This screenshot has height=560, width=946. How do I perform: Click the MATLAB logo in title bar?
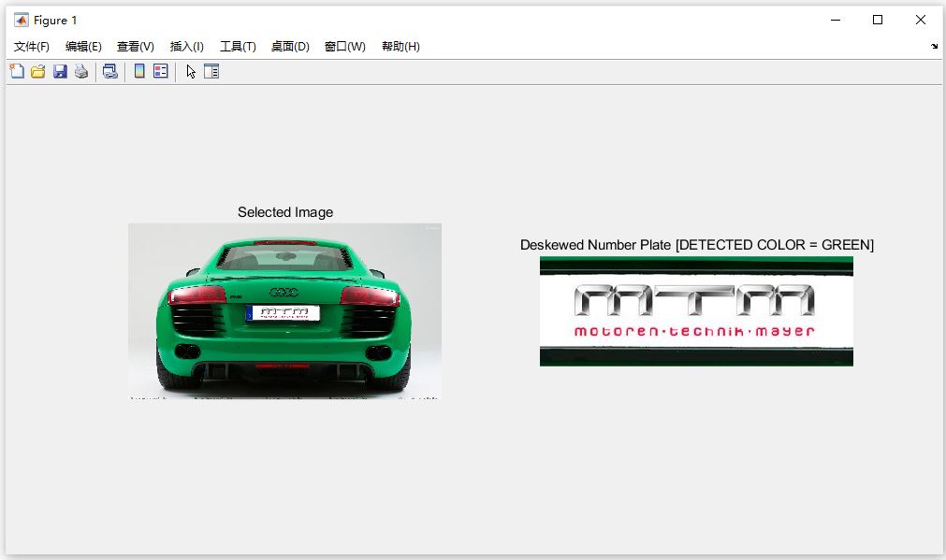[22, 20]
